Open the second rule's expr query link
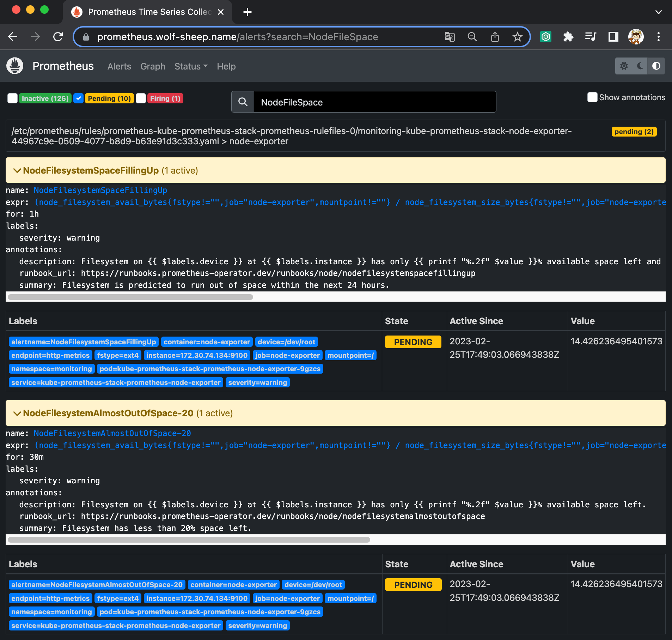 [x=350, y=445]
